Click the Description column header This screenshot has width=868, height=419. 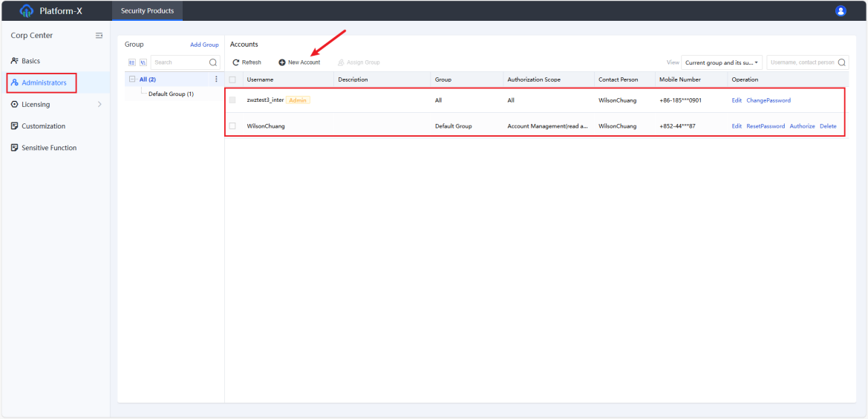(353, 79)
